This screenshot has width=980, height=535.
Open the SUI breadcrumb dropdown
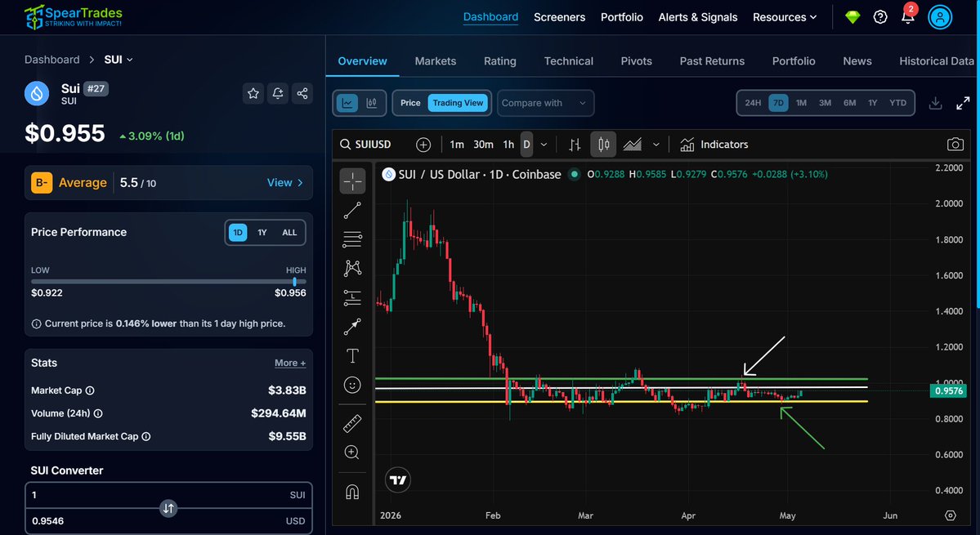coord(119,60)
